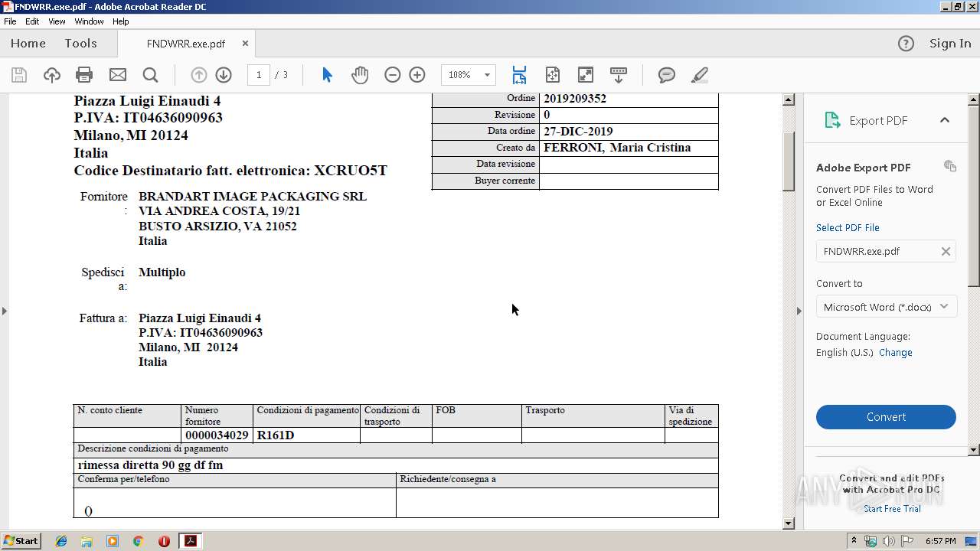980x551 pixels.
Task: Click the taskbar clock 6:57 PM
Action: (x=940, y=541)
